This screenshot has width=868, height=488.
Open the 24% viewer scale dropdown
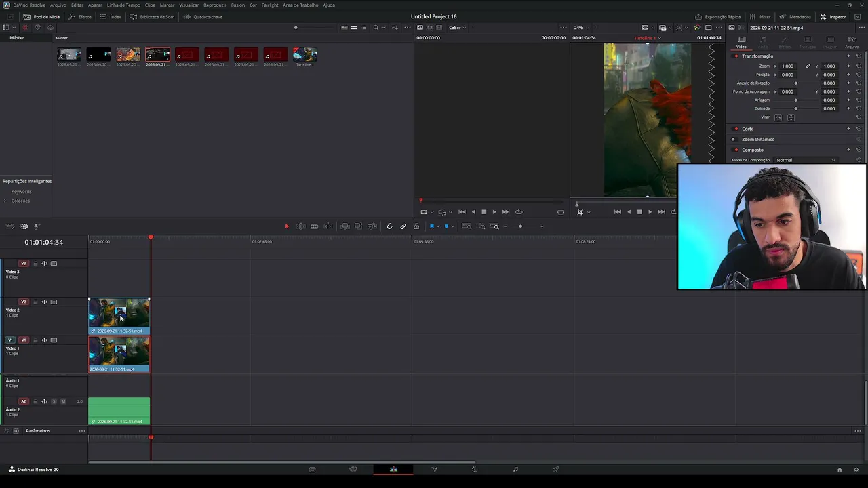pos(582,28)
